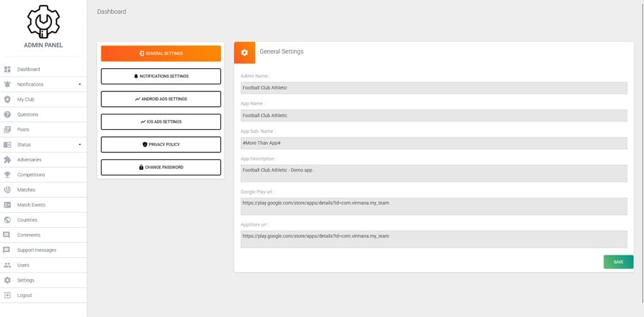Select the Privacy Policy button

(161, 145)
